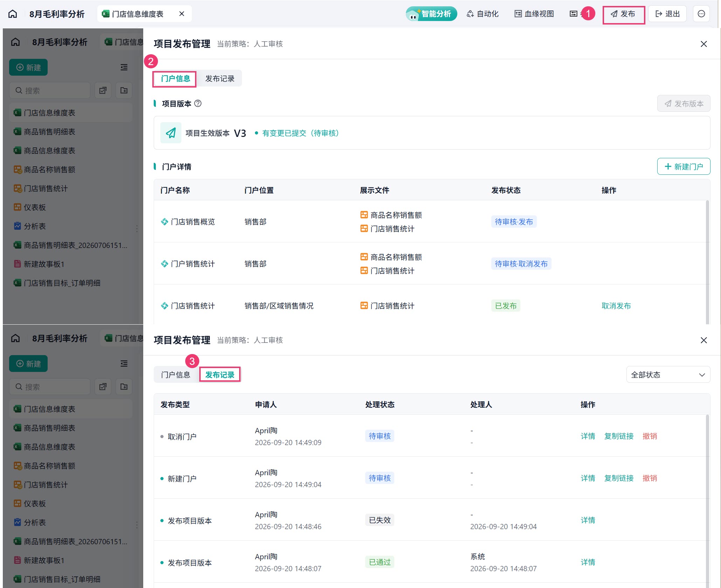The height and width of the screenshot is (588, 721).
Task: Click 复制链接 for 新建门户 record
Action: 619,478
